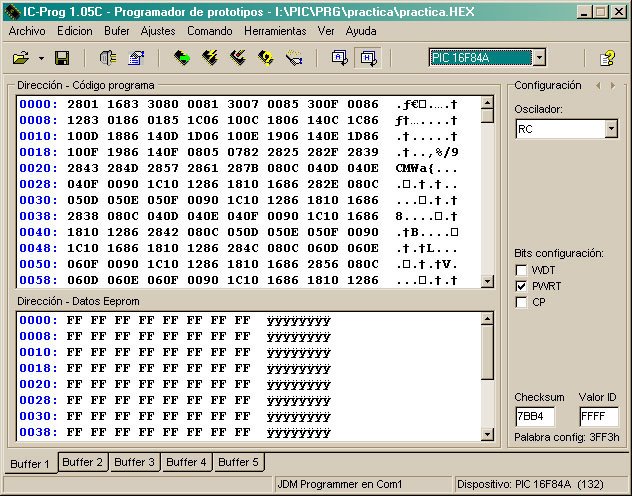
Task: Click 'Dispositivo: PIC 16F84A (132)' status
Action: click(530, 484)
